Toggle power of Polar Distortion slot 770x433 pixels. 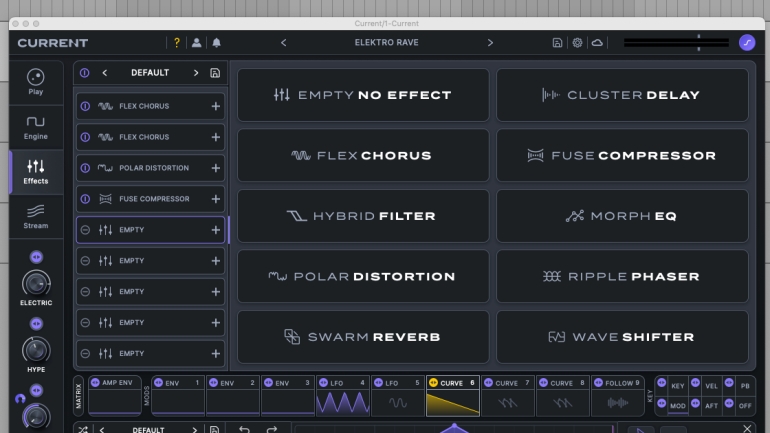coord(85,168)
